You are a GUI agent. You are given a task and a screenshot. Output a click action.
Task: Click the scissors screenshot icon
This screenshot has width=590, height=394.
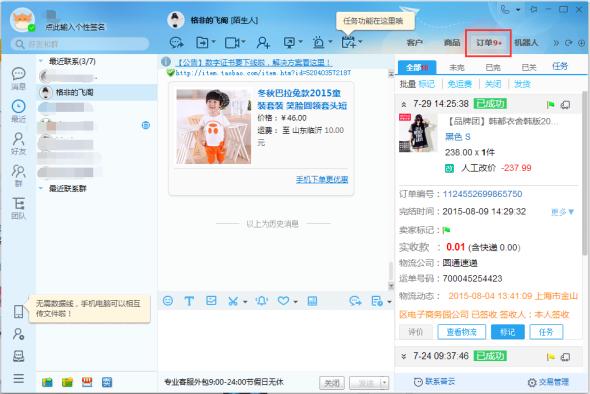click(233, 301)
